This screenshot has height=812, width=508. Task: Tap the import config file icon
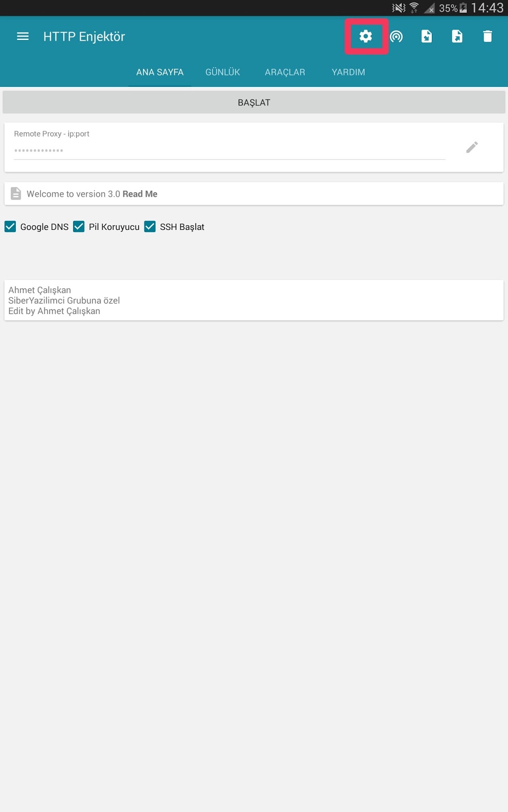[427, 36]
